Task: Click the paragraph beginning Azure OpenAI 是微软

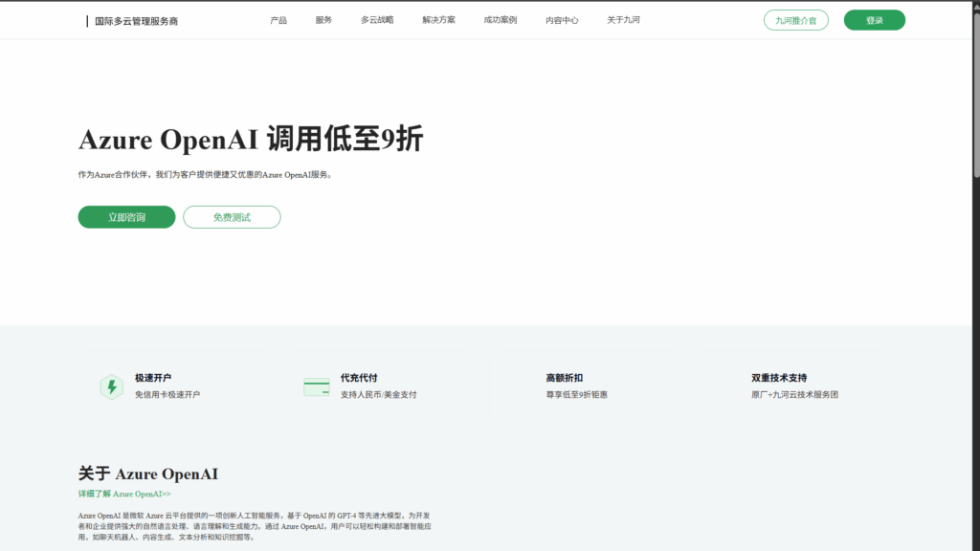Action: pos(255,526)
